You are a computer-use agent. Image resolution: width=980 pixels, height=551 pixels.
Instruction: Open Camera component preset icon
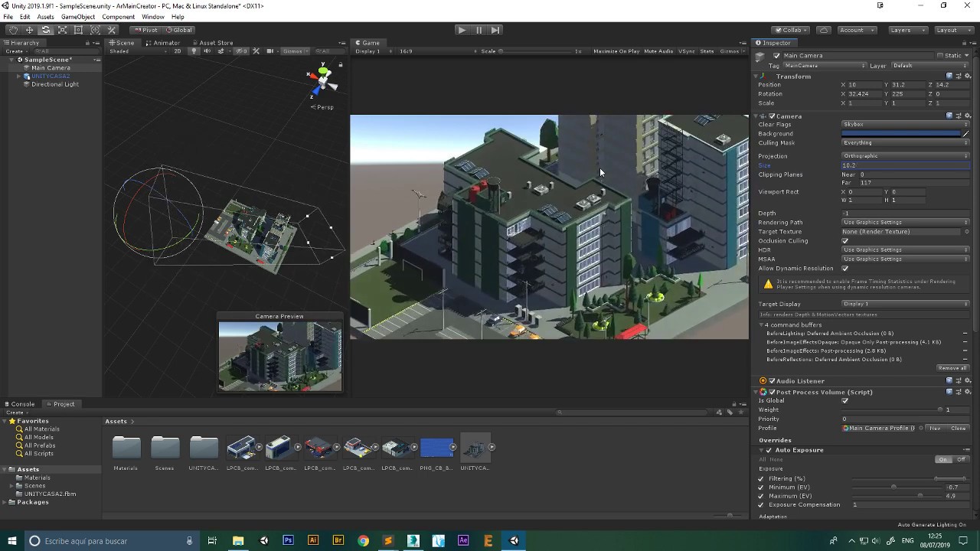pyautogui.click(x=959, y=116)
